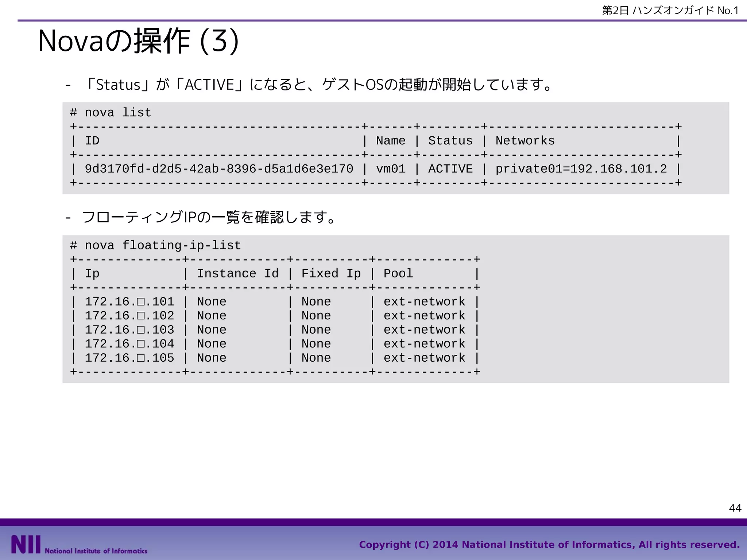Screen dimensions: 747x560
Task: Click header text '第2日 ハンズオンガイド No.1'
Action: [x=670, y=10]
